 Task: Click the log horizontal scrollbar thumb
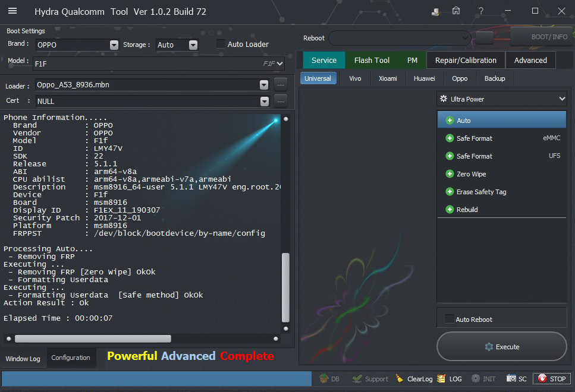click(x=93, y=339)
